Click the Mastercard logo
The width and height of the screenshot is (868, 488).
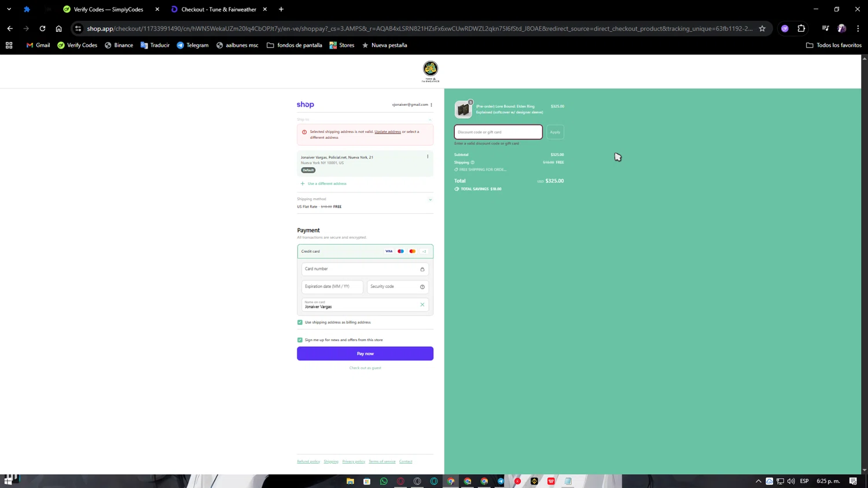click(413, 252)
